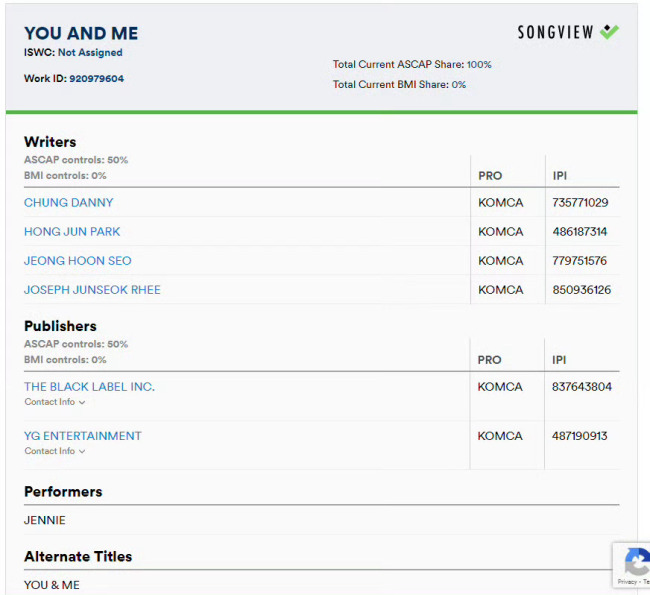This screenshot has height=595, width=650.
Task: Open writer Hong Jun Park's link
Action: (72, 231)
